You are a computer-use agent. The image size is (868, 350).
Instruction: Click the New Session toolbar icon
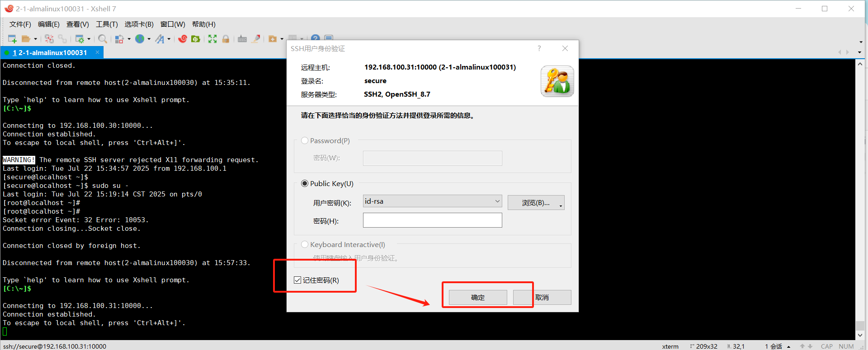12,39
